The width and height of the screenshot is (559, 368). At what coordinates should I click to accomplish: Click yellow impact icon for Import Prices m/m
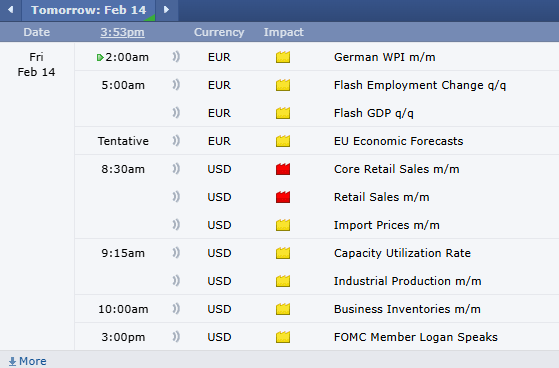click(283, 225)
